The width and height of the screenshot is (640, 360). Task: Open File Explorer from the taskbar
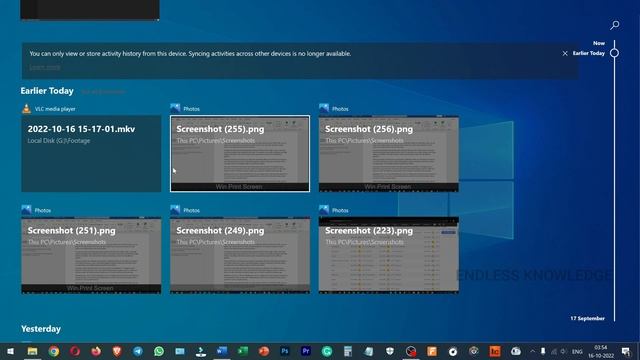click(x=32, y=351)
